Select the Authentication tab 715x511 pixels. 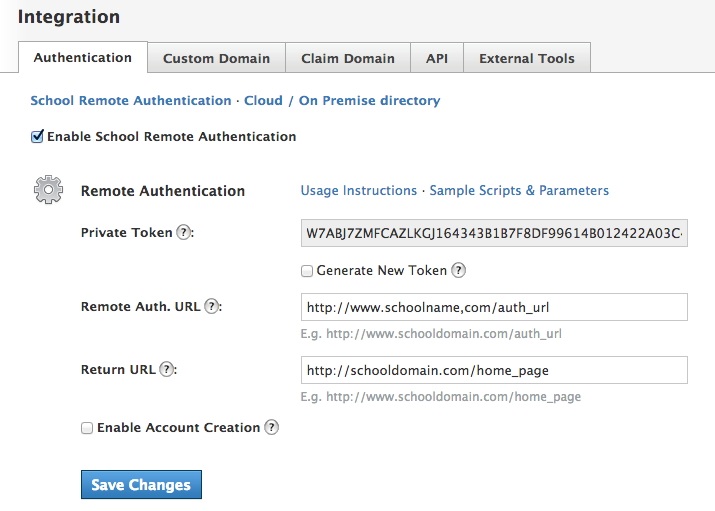click(x=83, y=57)
